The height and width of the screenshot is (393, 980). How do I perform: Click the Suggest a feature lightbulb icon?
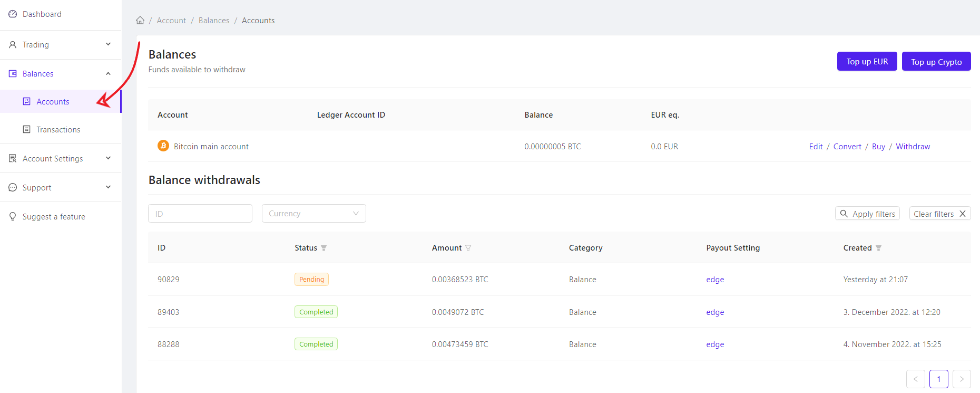pos(13,217)
